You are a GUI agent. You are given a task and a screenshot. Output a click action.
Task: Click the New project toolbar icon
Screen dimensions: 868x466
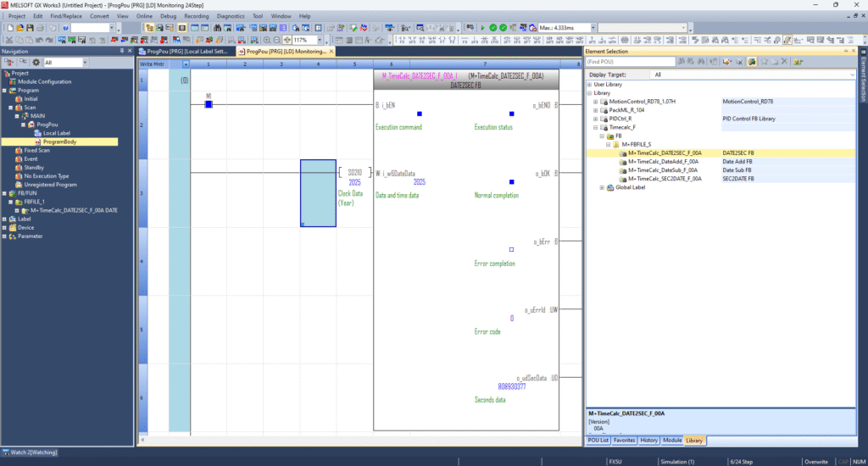point(10,28)
